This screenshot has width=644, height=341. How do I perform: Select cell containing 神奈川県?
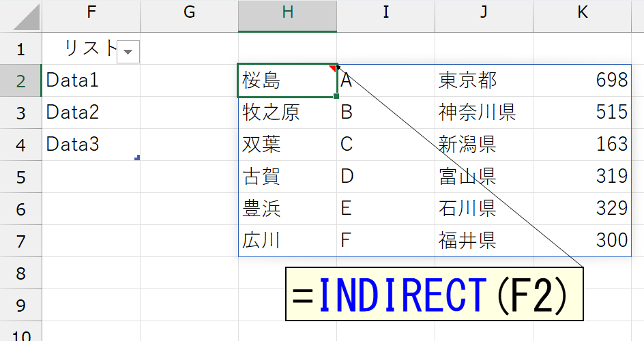(x=484, y=113)
